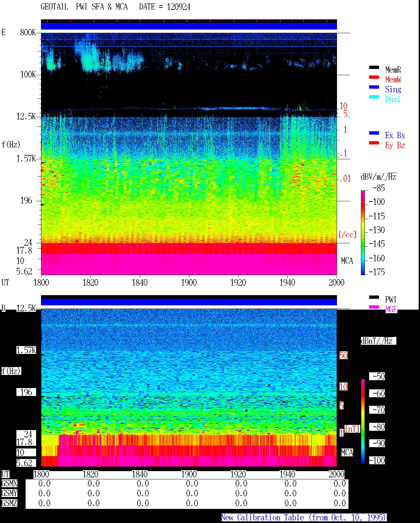Image resolution: width=420 pixels, height=523 pixels.
Task: Click the magenta MGF legend swatch
Action: (374, 307)
